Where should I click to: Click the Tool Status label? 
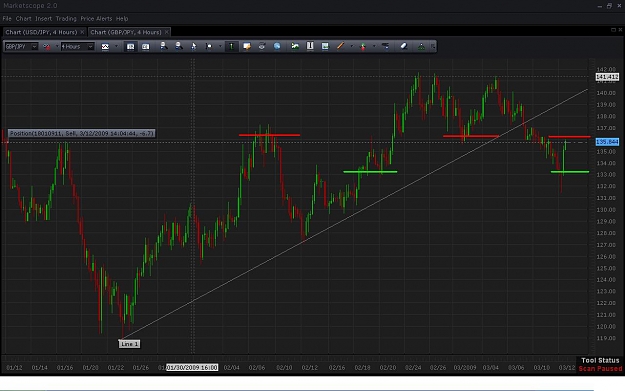[600, 360]
